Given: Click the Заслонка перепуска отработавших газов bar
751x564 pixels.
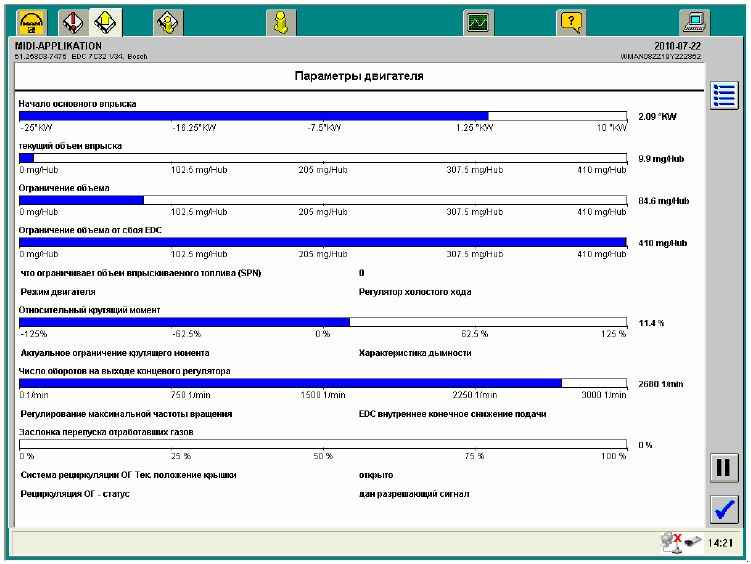Looking at the screenshot, I should coord(323,445).
